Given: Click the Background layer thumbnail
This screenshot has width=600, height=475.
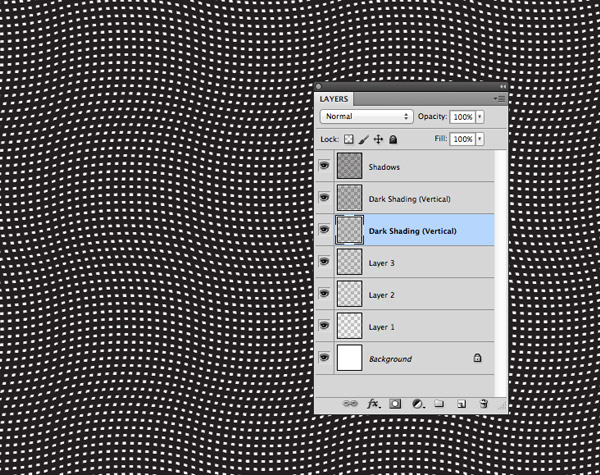Looking at the screenshot, I should [350, 358].
